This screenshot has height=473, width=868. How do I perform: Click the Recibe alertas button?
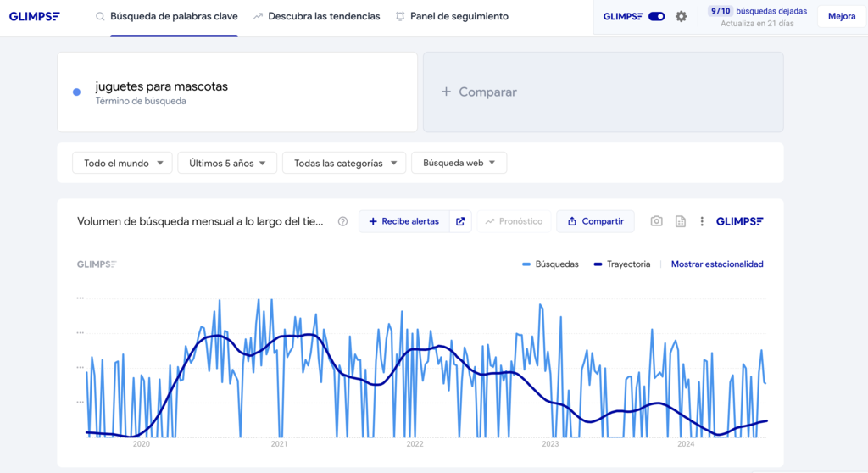pos(403,221)
